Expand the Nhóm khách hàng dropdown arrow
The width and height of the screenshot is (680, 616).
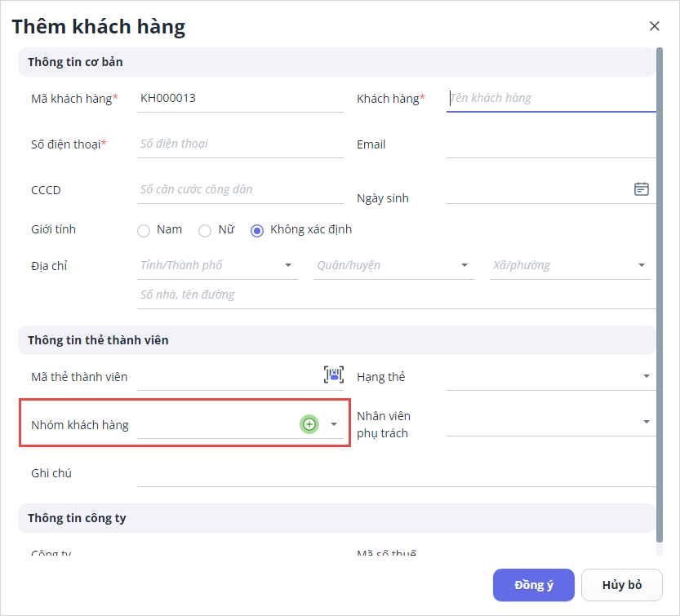tap(334, 424)
